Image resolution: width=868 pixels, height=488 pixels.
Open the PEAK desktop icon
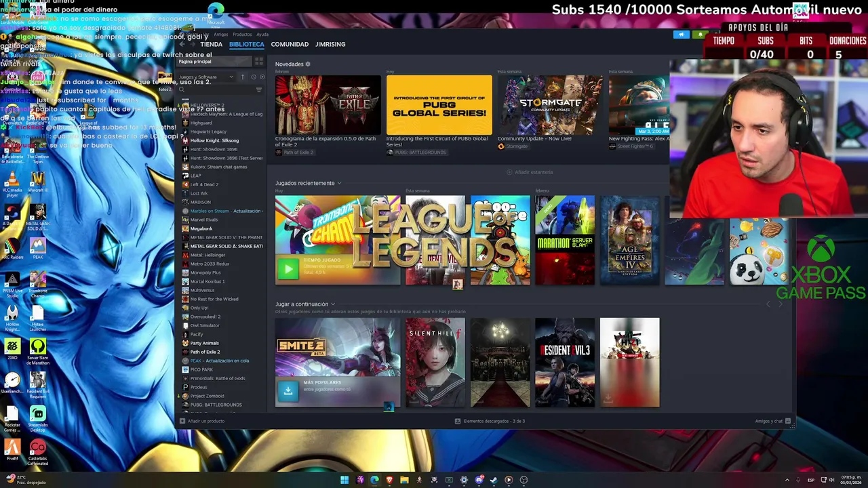[x=37, y=249]
